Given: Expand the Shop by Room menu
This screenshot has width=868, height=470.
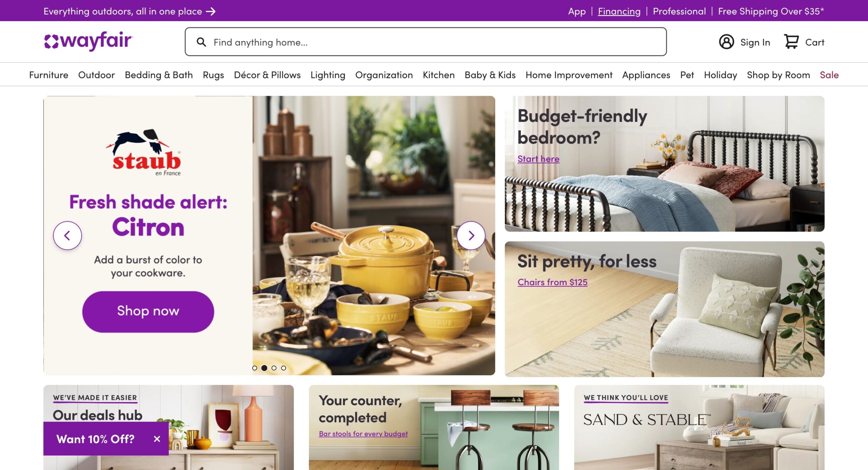Looking at the screenshot, I should click(778, 75).
